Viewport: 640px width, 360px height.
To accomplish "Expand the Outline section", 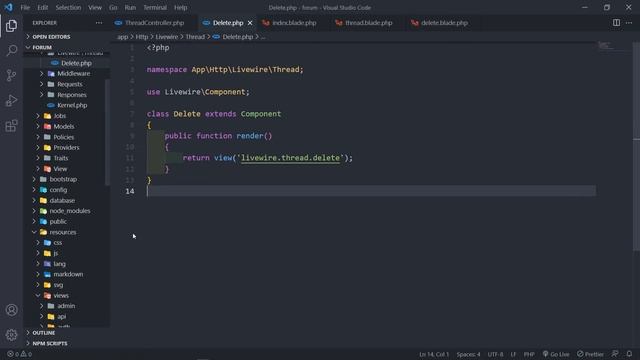I will (44, 333).
